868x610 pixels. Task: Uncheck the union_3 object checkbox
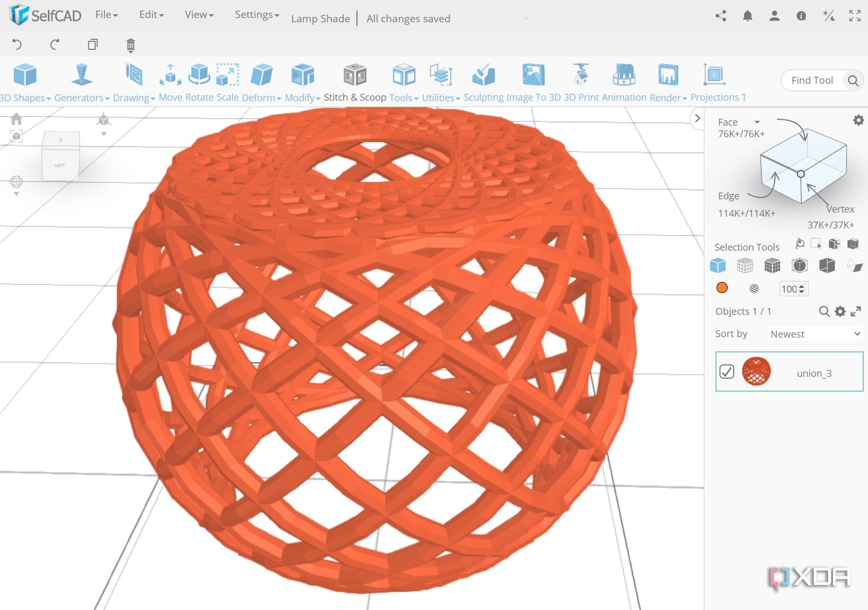pos(727,372)
